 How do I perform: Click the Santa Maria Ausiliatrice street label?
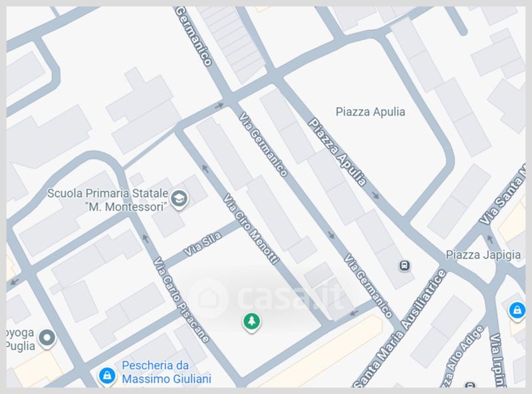[400, 328]
